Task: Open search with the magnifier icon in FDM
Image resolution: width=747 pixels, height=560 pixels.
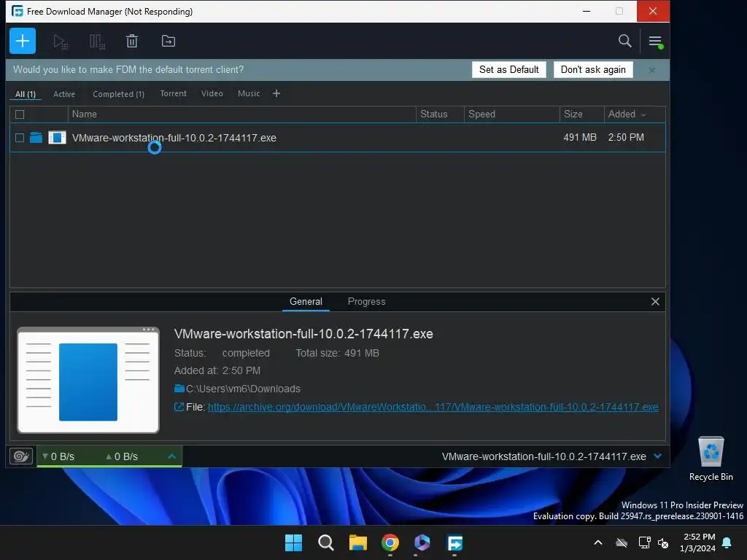Action: click(624, 41)
